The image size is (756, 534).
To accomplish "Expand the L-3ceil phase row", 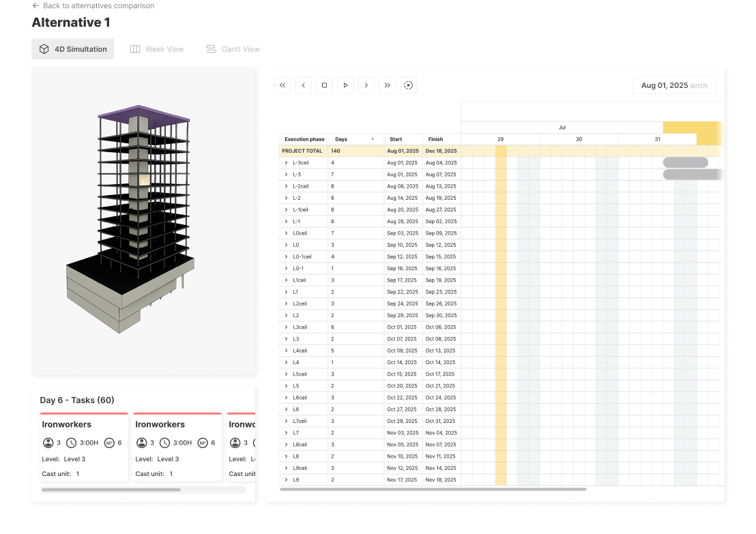I will pyautogui.click(x=287, y=162).
